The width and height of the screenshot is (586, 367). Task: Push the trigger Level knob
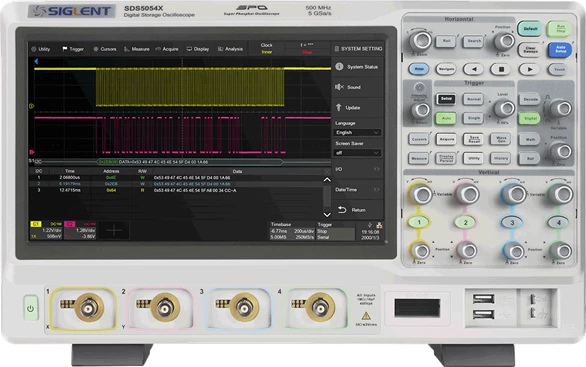pyautogui.click(x=505, y=108)
